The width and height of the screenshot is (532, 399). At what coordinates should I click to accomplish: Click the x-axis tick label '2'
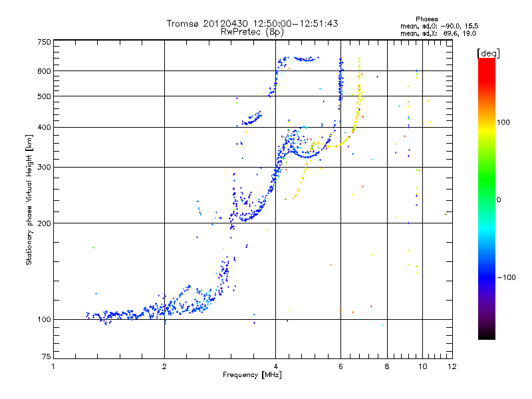pyautogui.click(x=164, y=366)
